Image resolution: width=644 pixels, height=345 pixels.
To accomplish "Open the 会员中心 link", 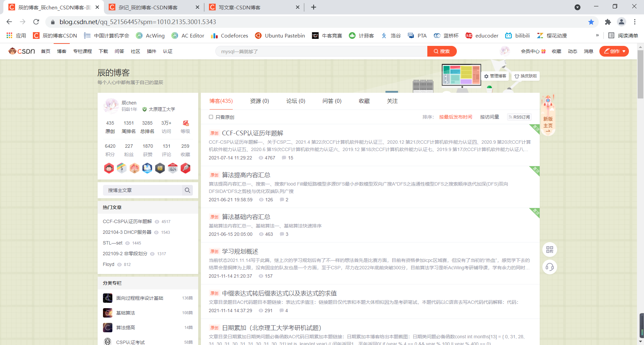I will tap(533, 51).
